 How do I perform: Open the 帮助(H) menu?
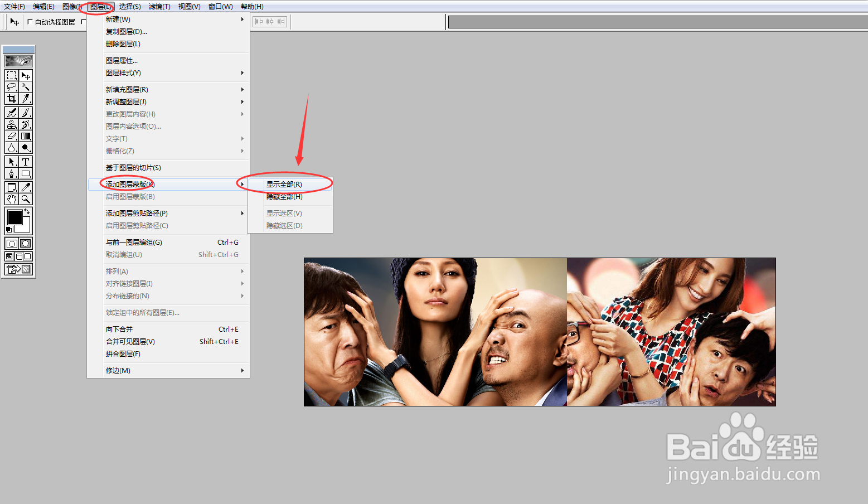coord(252,7)
